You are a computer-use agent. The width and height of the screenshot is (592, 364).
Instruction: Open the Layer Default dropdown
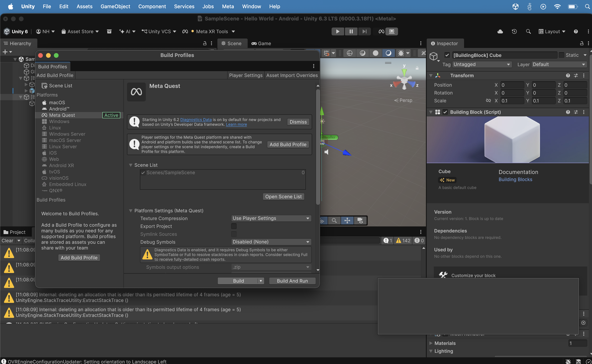(559, 64)
